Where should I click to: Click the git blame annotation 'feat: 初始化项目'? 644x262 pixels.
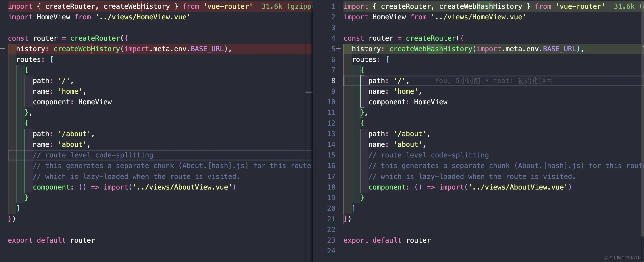[522, 81]
